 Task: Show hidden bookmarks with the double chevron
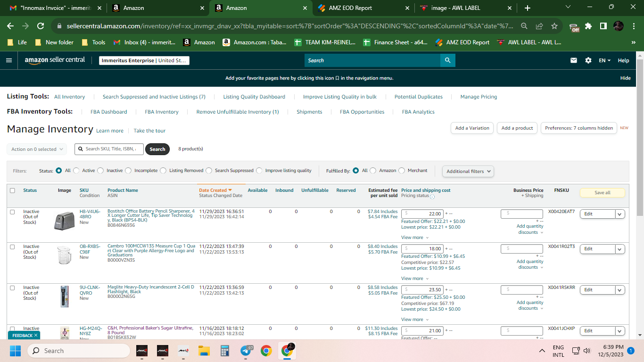(x=633, y=42)
